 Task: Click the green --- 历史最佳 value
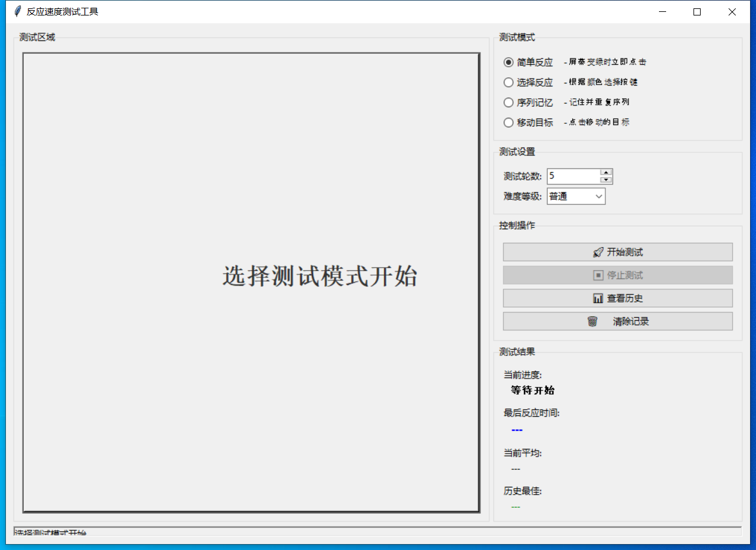(x=516, y=507)
